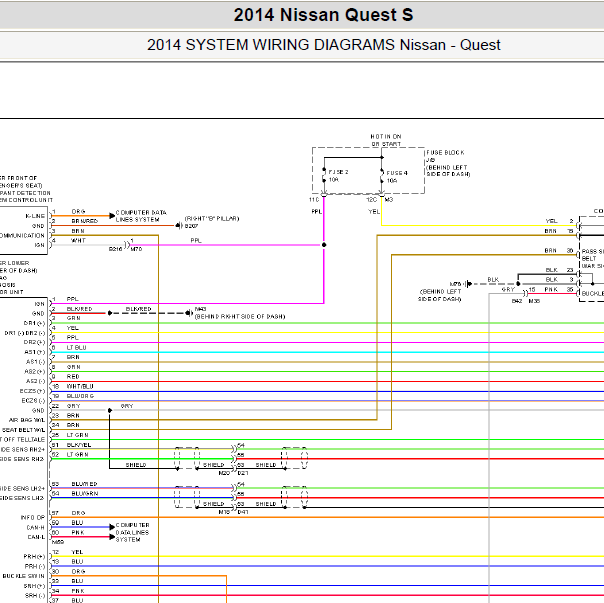Image resolution: width=604 pixels, height=603 pixels.
Task: Click the 'SEAT BELT W/L' pin label
Action: tap(23, 430)
